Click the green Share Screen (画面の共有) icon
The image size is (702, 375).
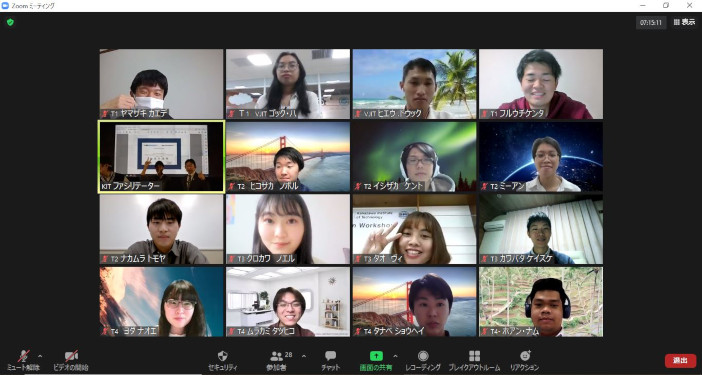click(376, 356)
